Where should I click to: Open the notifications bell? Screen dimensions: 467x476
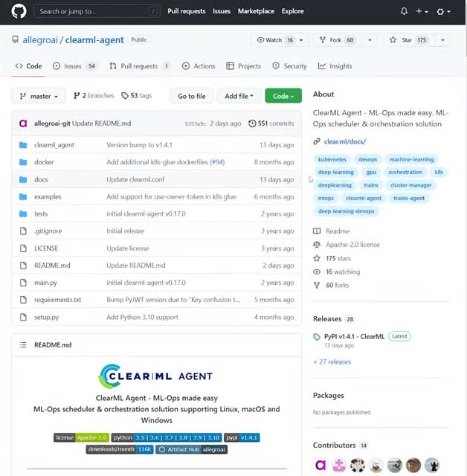pos(404,11)
